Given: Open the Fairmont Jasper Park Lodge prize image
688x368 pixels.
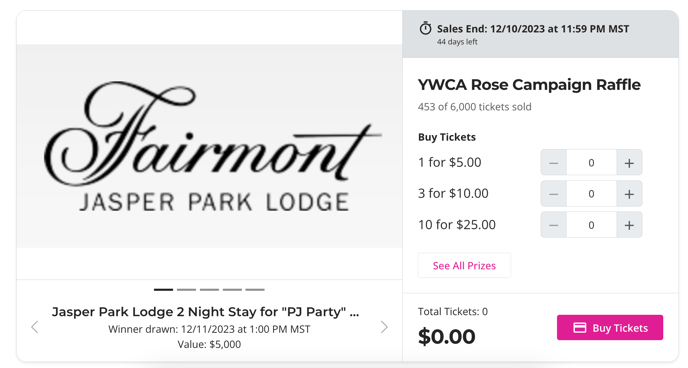Looking at the screenshot, I should pyautogui.click(x=209, y=146).
